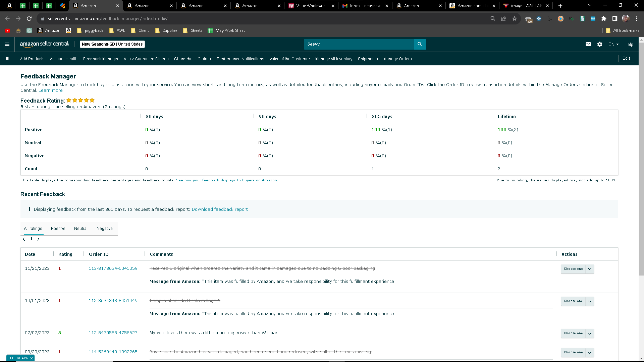Click the Help link in header
The height and width of the screenshot is (362, 644).
[629, 44]
